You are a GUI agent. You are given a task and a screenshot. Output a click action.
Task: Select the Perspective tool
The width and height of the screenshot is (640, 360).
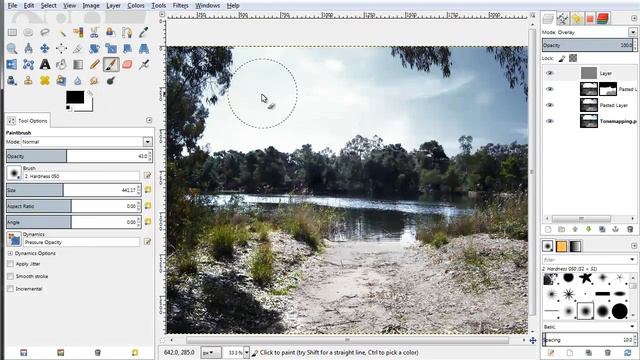[144, 49]
